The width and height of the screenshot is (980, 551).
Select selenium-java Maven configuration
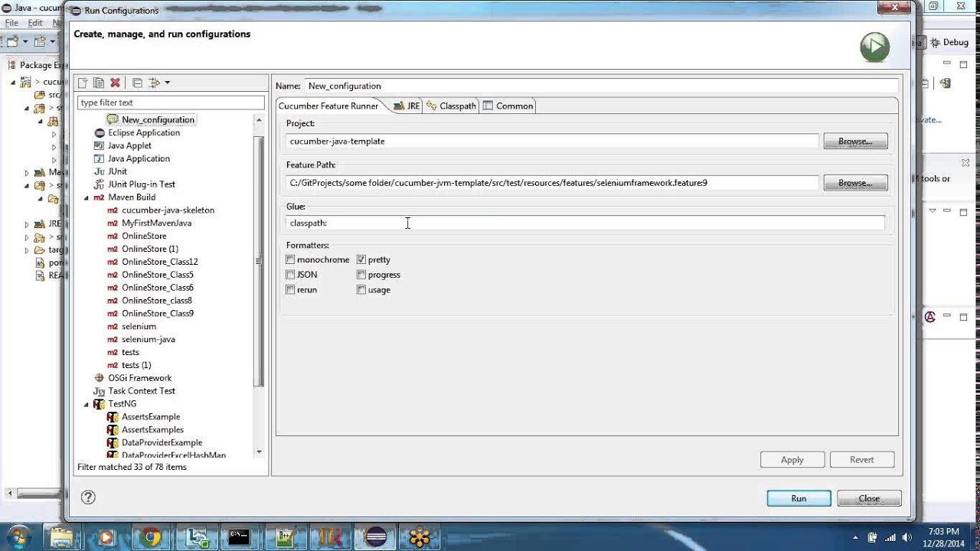(x=148, y=339)
